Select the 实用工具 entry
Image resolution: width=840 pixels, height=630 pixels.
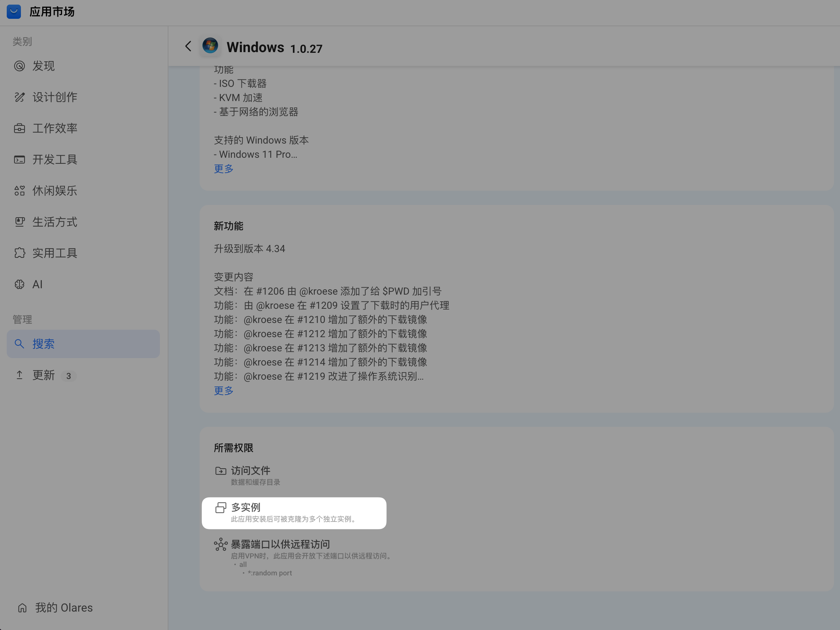tap(55, 253)
